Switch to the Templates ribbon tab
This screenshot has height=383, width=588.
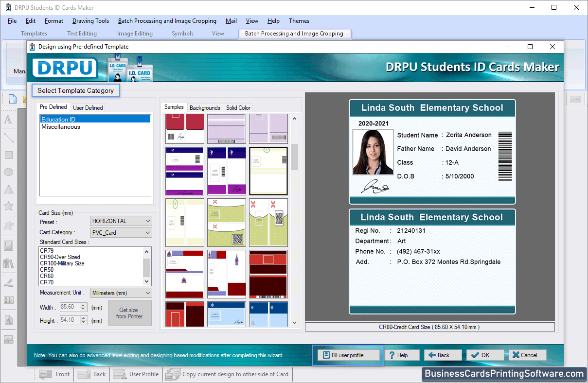pyautogui.click(x=34, y=34)
